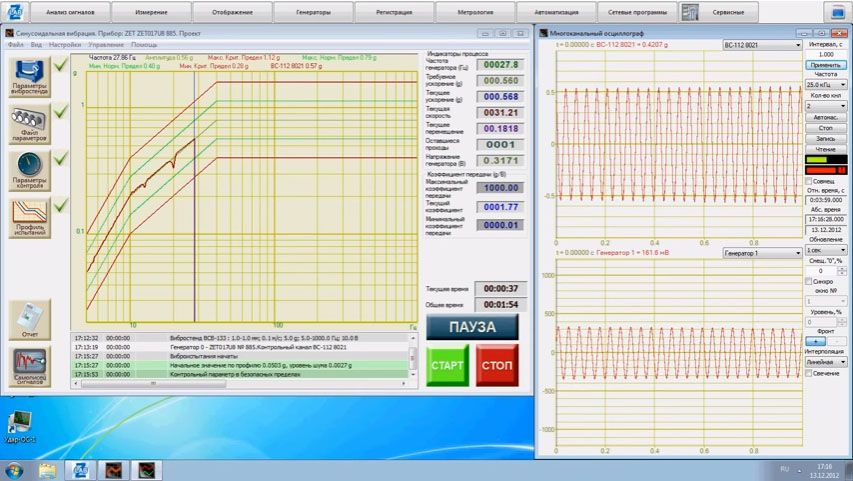Open Параметры контроля gauge icon
Screen dimensions: 853x481
[30, 171]
